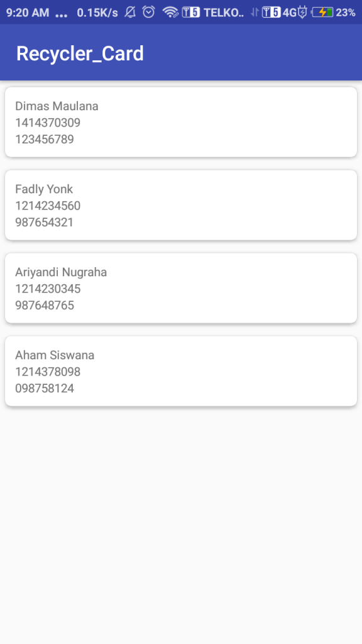This screenshot has height=644, width=362.
Task: Tap the number 987654321 under Fadly Yonk
Action: click(x=43, y=222)
